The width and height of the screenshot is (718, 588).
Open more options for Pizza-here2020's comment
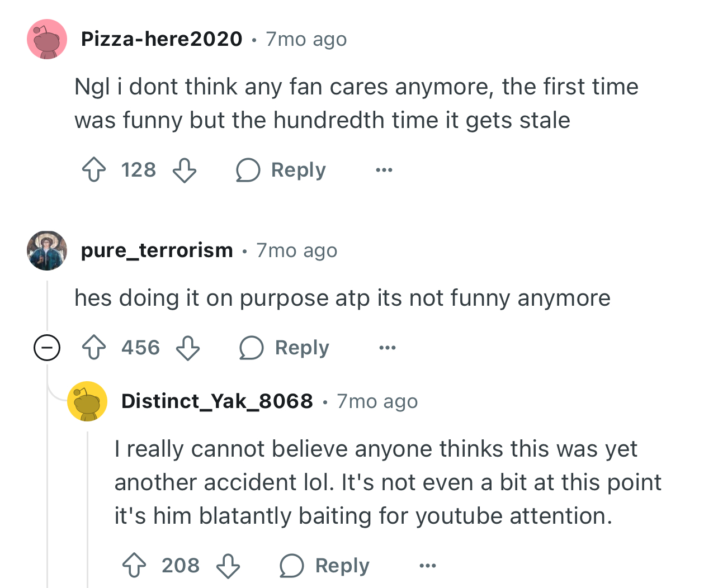pyautogui.click(x=384, y=170)
